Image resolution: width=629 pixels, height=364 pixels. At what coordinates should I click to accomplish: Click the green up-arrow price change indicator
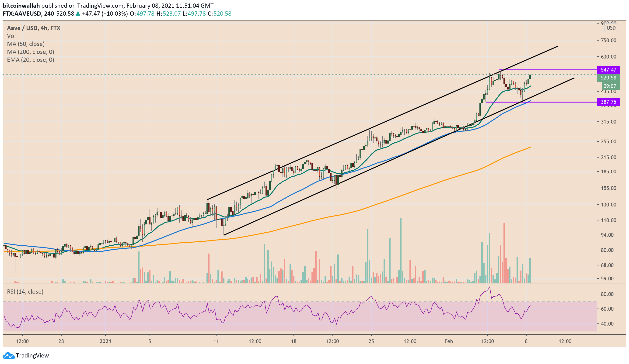[x=78, y=14]
